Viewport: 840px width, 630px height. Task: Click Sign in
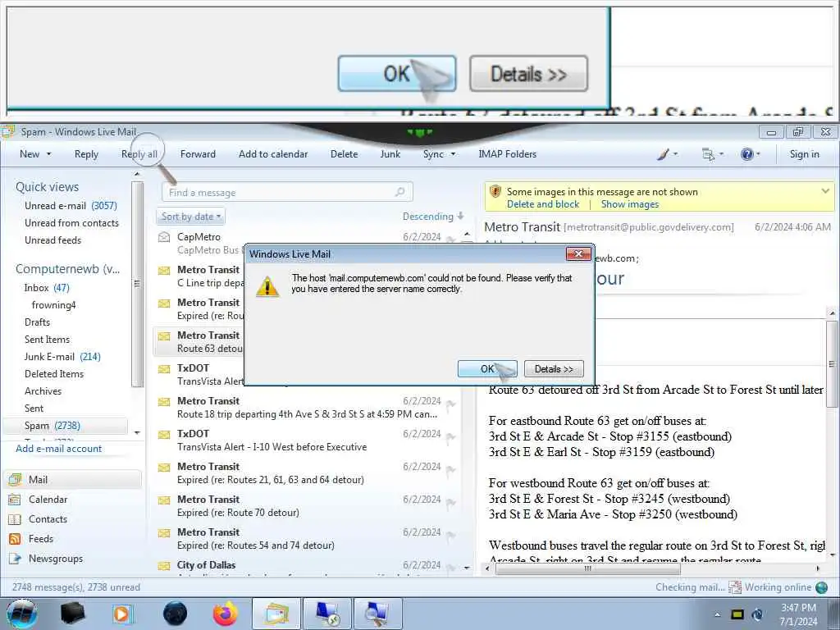804,154
